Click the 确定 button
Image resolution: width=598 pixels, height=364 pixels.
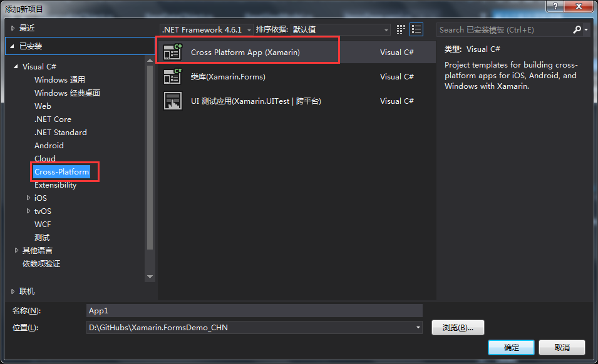512,347
